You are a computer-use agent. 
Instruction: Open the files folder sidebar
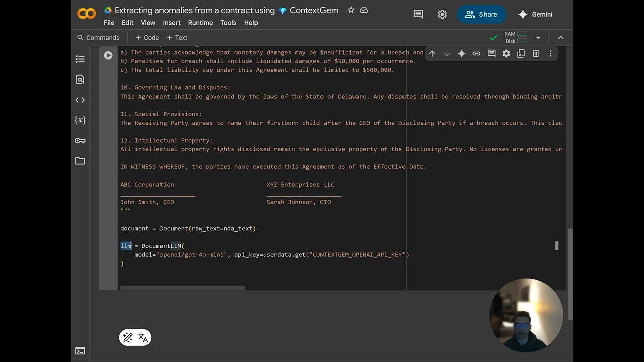pos(80,161)
